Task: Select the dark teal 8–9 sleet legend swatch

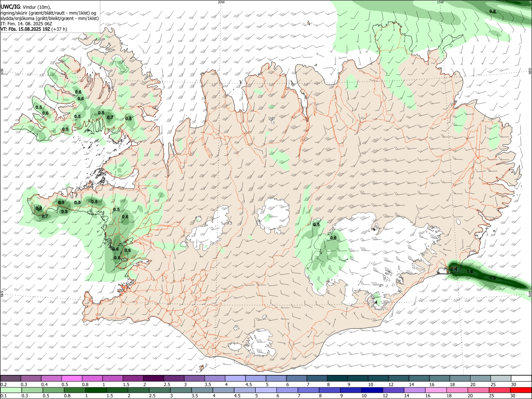Action: (x=337, y=378)
